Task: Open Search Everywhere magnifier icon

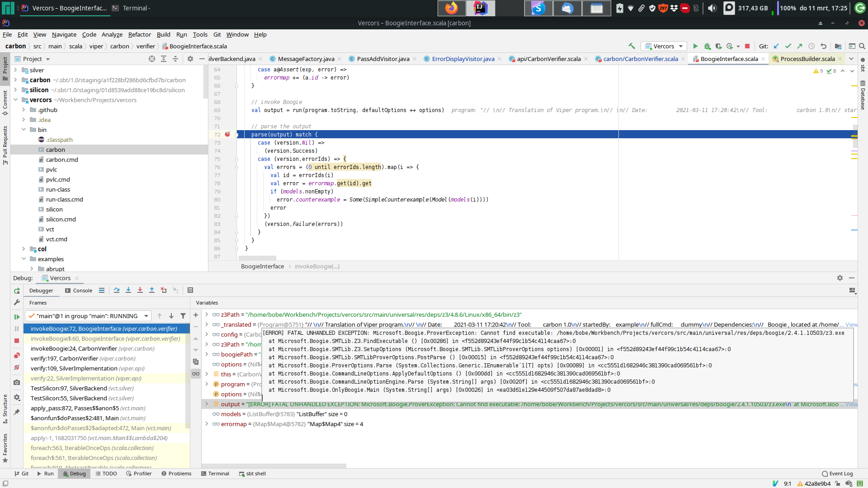Action: (x=863, y=46)
